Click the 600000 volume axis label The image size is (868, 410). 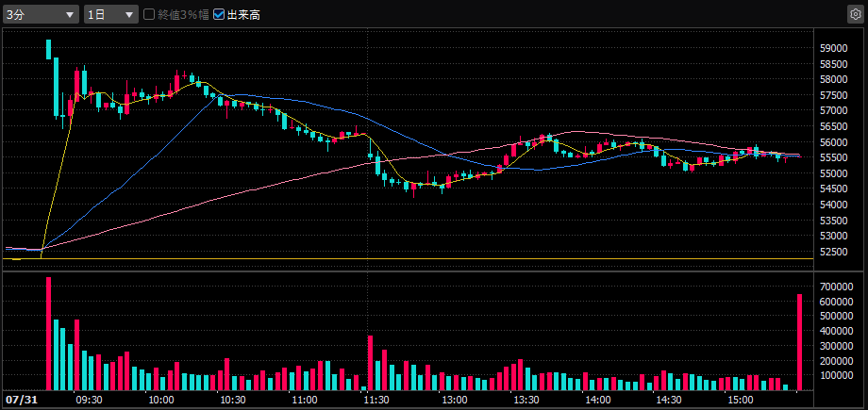click(x=836, y=302)
